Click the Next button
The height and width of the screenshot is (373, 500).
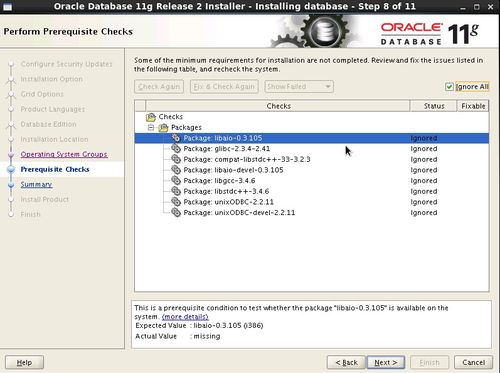386,362
